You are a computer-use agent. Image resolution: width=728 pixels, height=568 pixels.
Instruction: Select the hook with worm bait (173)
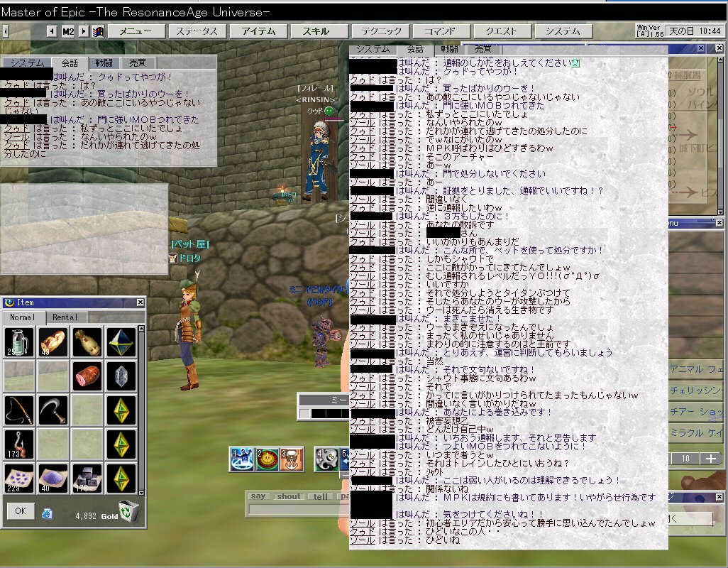(19, 444)
